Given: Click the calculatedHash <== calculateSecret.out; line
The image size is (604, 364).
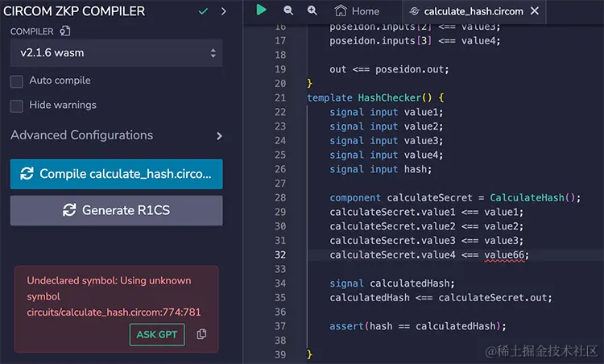Looking at the screenshot, I should (x=441, y=298).
